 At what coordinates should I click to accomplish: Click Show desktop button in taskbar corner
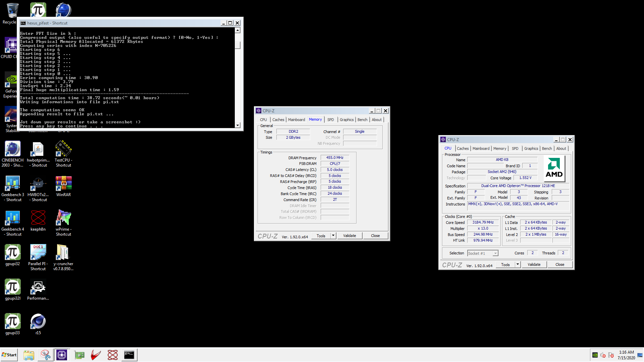[640, 355]
